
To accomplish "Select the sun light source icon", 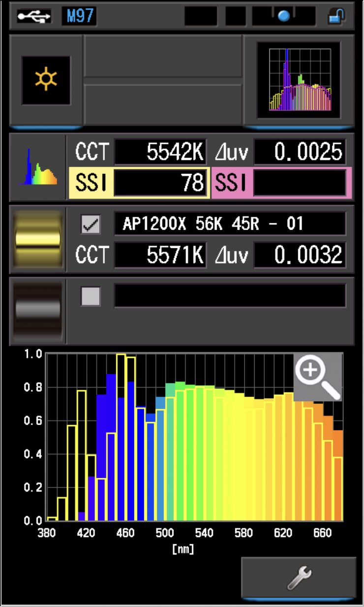I will pyautogui.click(x=46, y=80).
